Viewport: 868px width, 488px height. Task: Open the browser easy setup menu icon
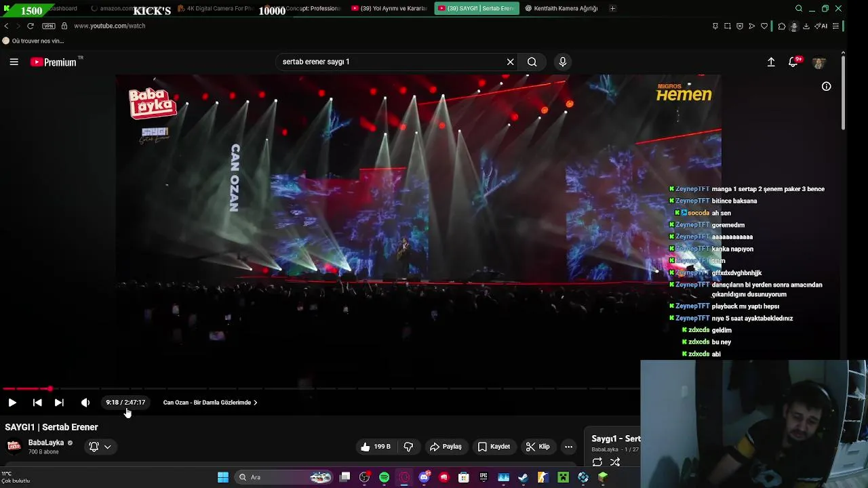(836, 26)
